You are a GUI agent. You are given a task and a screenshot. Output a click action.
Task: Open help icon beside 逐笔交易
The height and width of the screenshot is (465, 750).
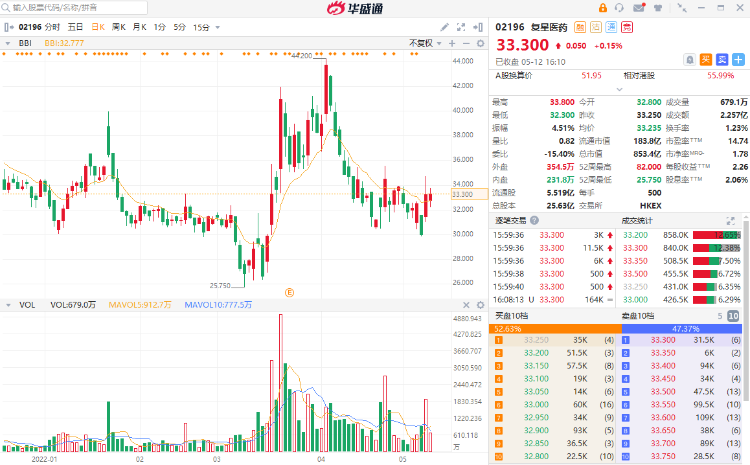point(534,221)
